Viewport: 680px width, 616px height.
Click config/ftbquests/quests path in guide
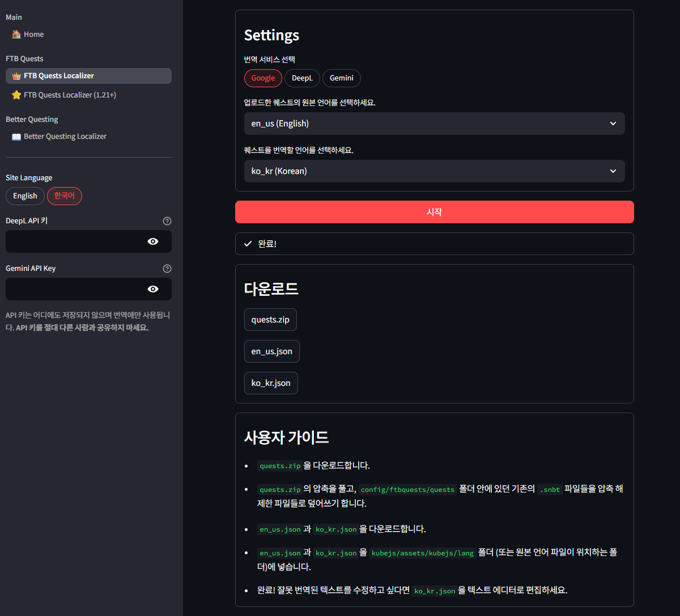click(407, 490)
